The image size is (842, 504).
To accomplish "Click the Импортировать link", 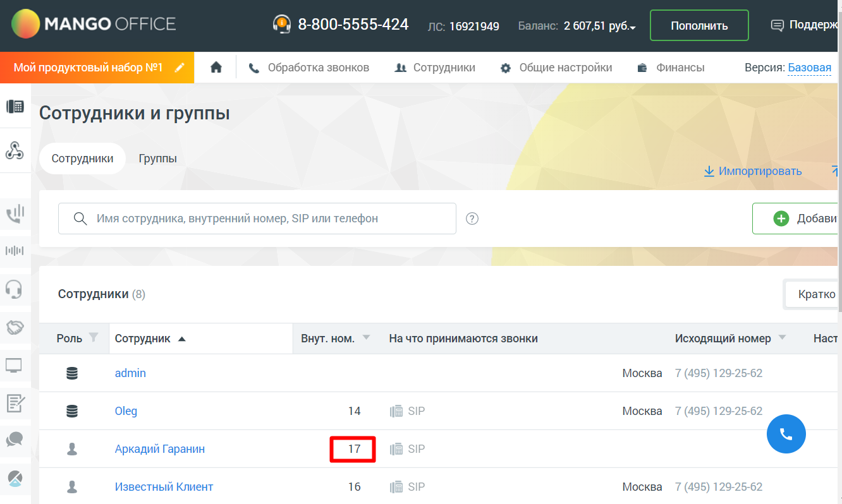I will tap(753, 171).
